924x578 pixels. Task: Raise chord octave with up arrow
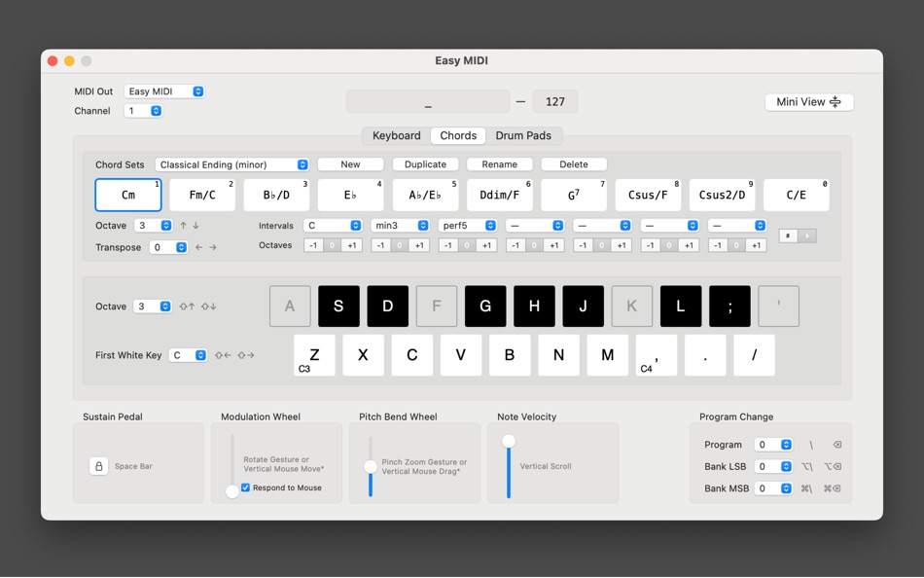(183, 226)
